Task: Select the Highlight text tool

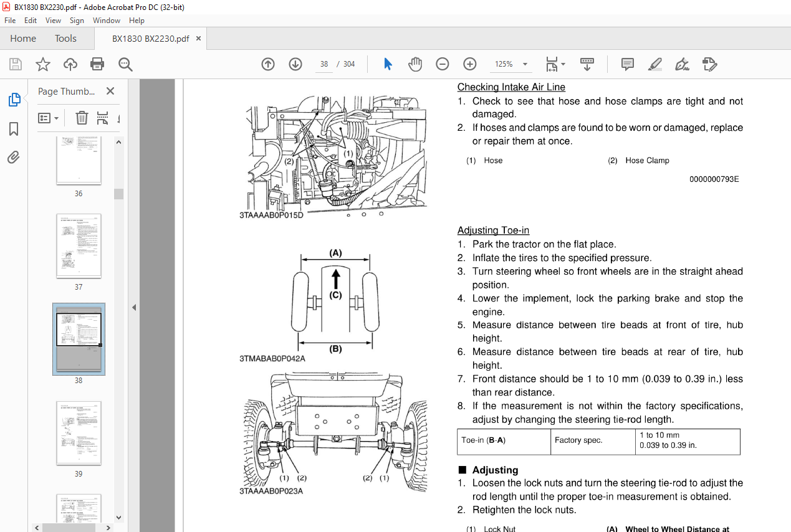Action: (655, 64)
